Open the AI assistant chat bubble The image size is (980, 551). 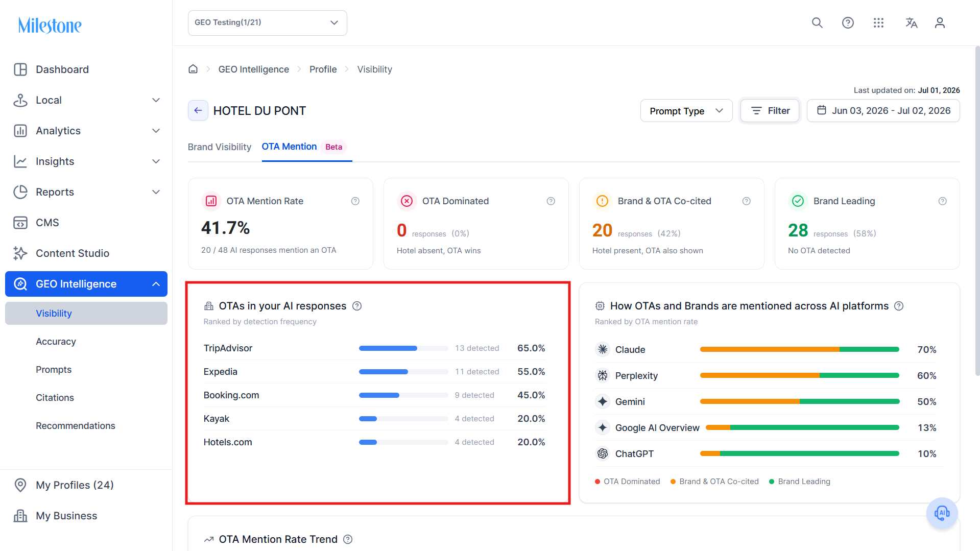[x=942, y=513]
